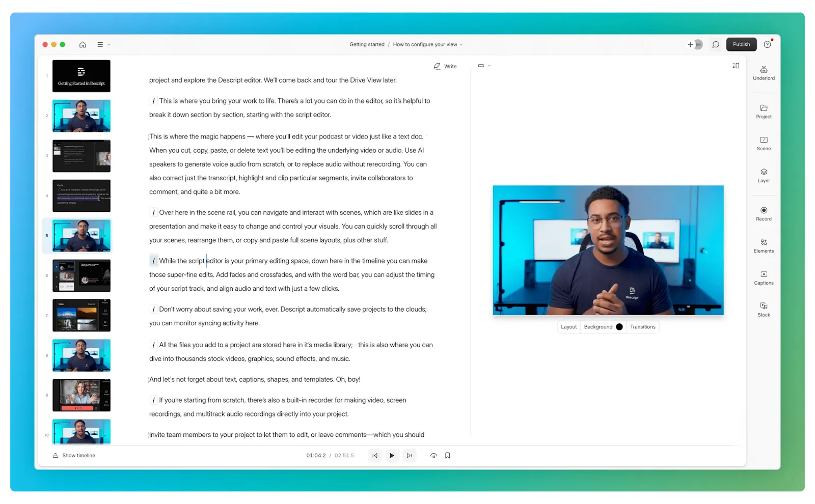Open the Captions panel icon
The height and width of the screenshot is (504, 815).
(764, 278)
